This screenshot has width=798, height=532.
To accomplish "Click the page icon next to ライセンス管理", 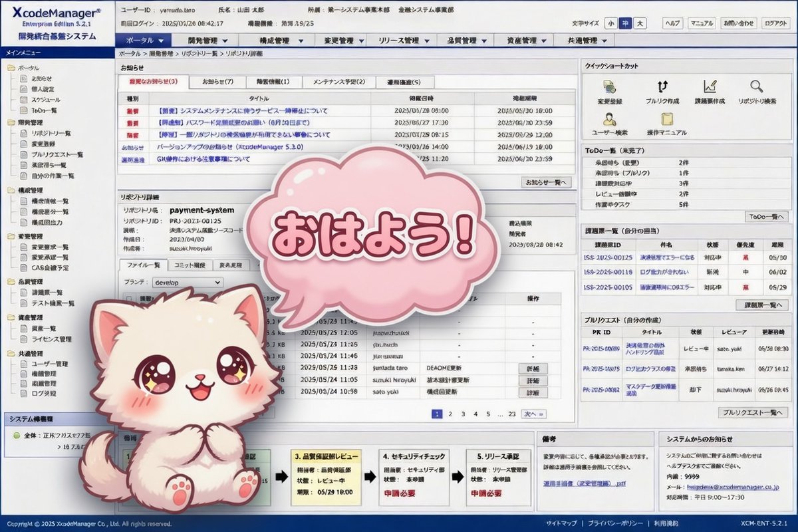I will (x=24, y=339).
